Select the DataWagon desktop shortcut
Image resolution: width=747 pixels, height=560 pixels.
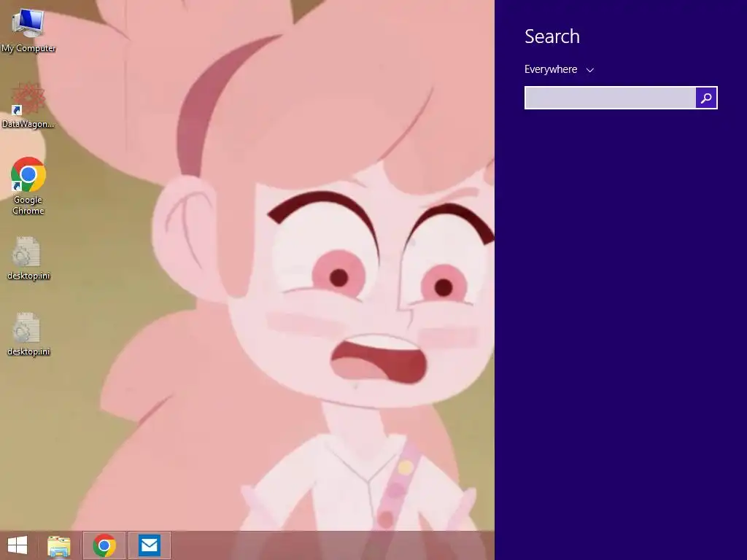coord(28,106)
